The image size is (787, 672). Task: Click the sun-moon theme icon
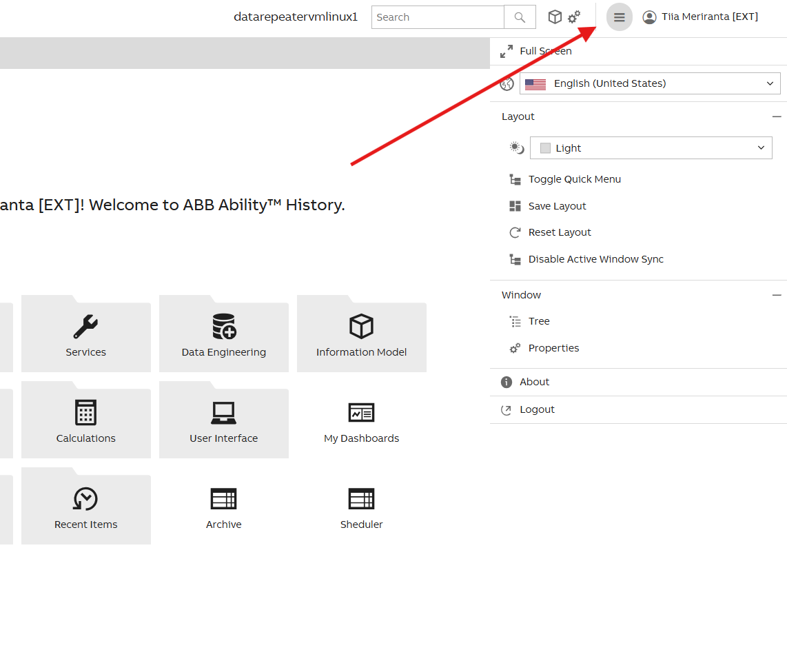[x=516, y=148]
